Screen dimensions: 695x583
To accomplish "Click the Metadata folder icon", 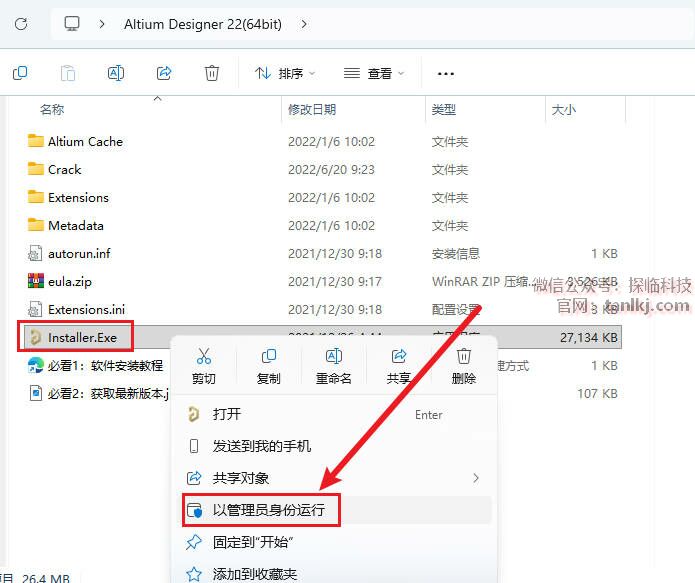I will [35, 224].
